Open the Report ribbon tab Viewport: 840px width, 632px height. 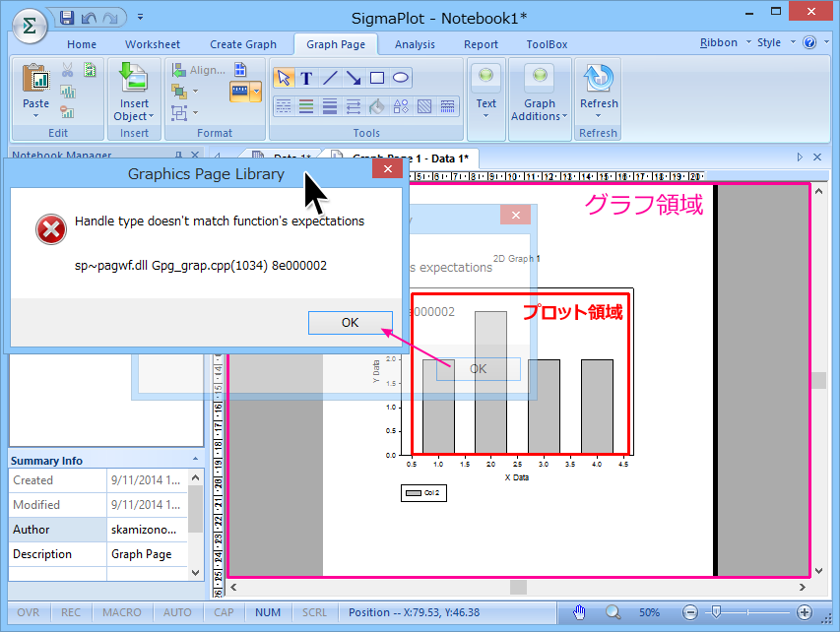click(481, 44)
